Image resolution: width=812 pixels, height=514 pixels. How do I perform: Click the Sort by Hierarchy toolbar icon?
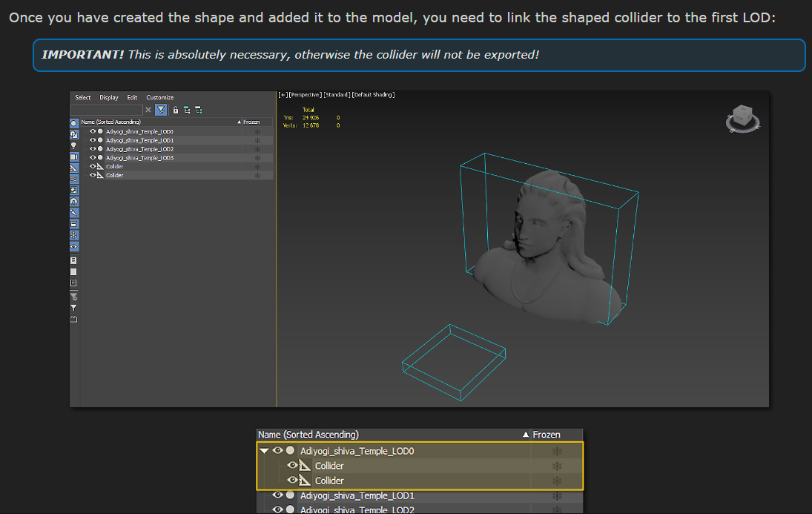point(187,110)
